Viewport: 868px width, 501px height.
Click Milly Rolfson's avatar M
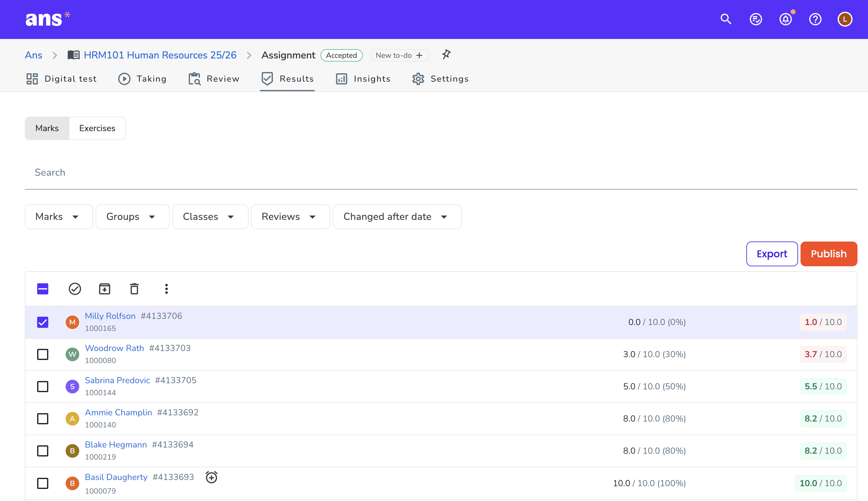coord(72,323)
